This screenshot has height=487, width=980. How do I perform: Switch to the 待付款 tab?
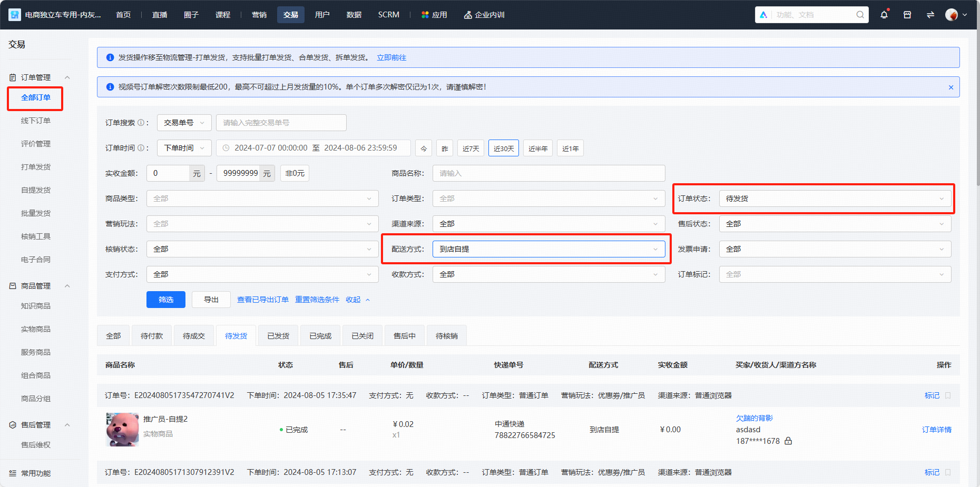tap(152, 336)
